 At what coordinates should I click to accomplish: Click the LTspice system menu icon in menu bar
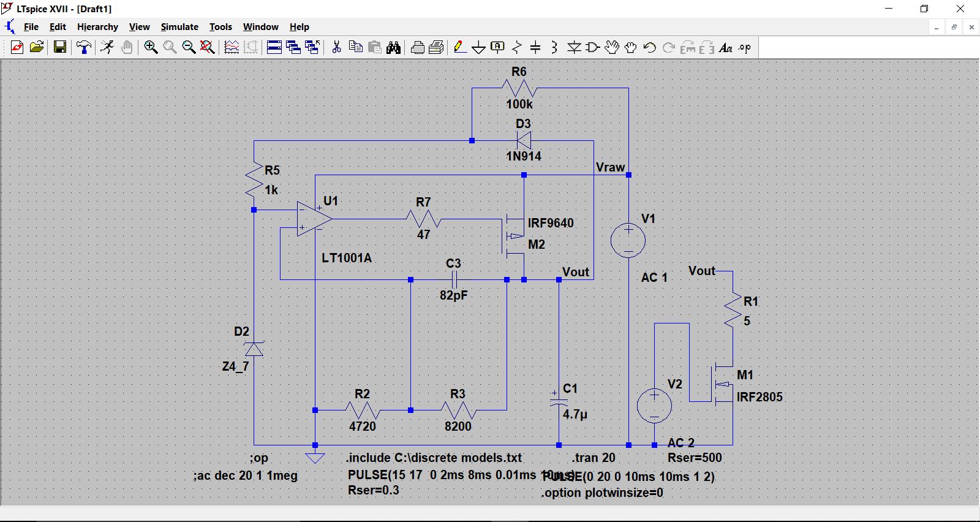click(10, 26)
